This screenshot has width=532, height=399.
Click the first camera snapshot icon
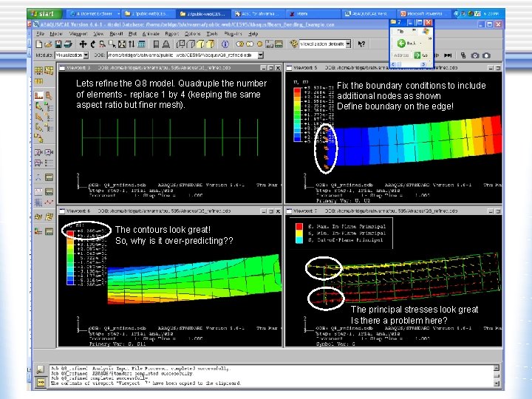click(475, 55)
